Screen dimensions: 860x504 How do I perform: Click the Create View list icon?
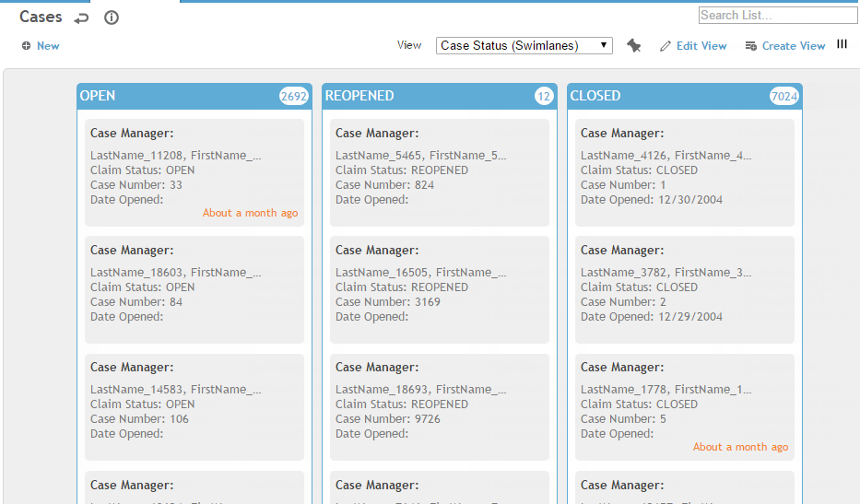pyautogui.click(x=751, y=46)
